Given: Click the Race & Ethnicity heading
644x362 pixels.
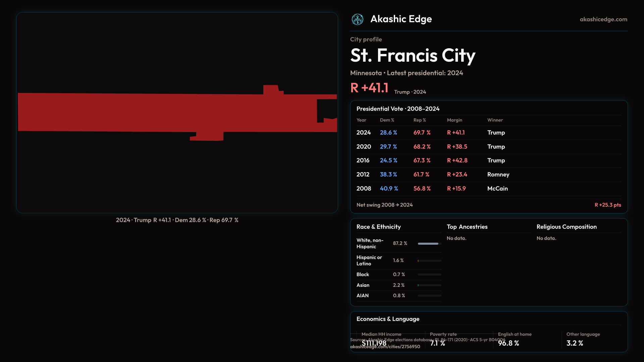Looking at the screenshot, I should coord(378,227).
